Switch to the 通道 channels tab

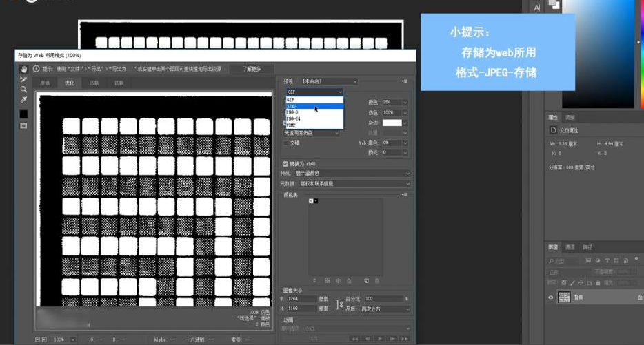point(570,247)
